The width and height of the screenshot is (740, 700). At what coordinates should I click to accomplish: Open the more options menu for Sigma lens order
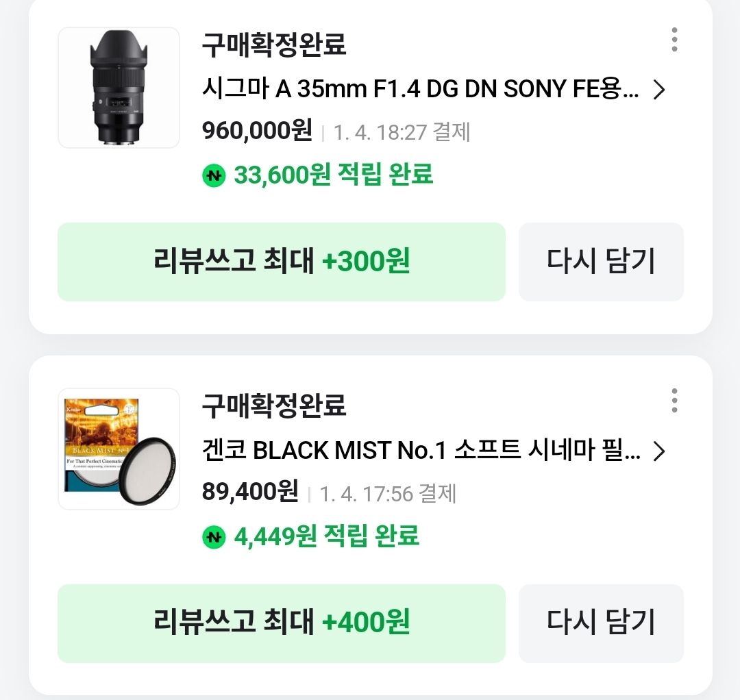(x=674, y=40)
